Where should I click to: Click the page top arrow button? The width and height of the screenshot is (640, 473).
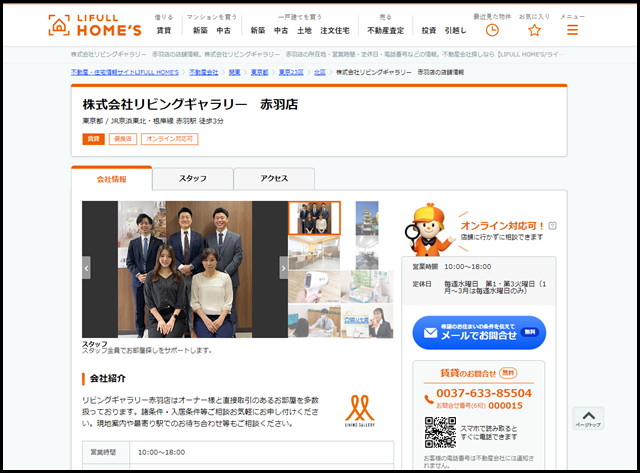click(588, 418)
